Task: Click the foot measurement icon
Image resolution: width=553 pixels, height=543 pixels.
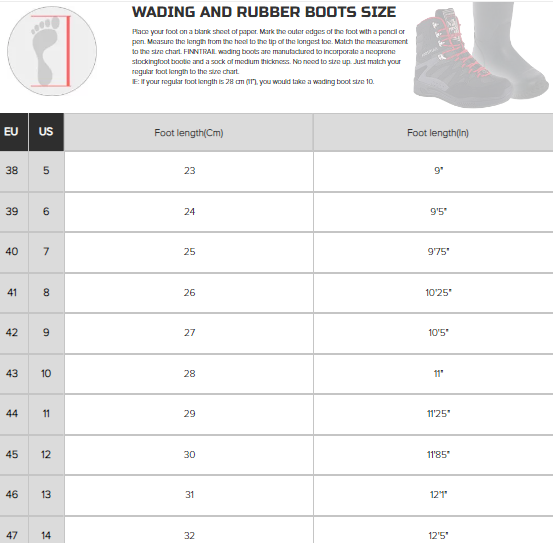Action: [52, 51]
